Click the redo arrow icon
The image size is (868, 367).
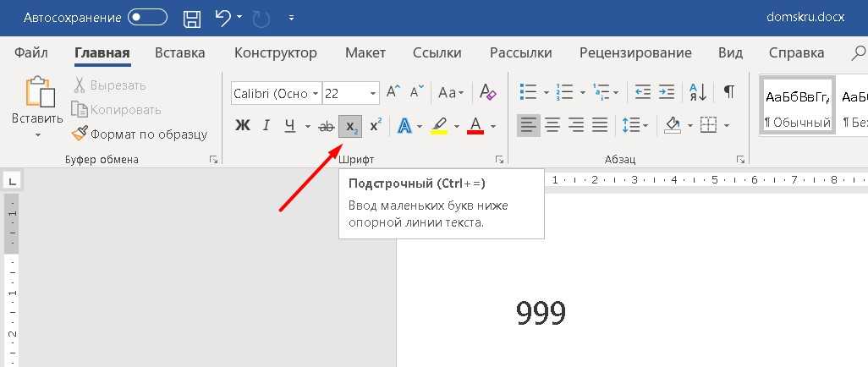(261, 19)
